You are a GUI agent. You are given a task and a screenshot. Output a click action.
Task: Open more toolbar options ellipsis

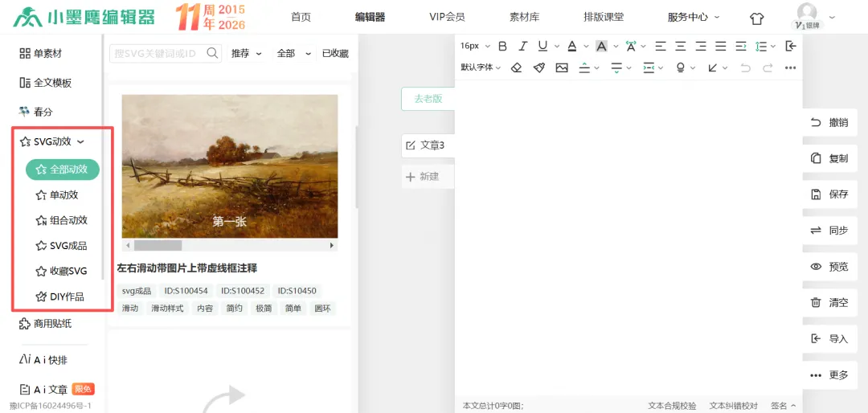point(791,67)
